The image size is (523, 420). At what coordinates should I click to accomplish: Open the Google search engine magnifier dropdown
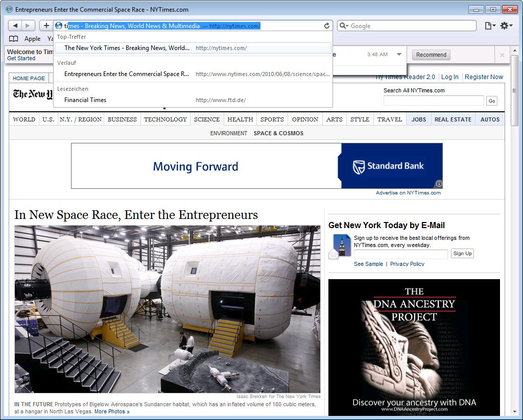[344, 26]
